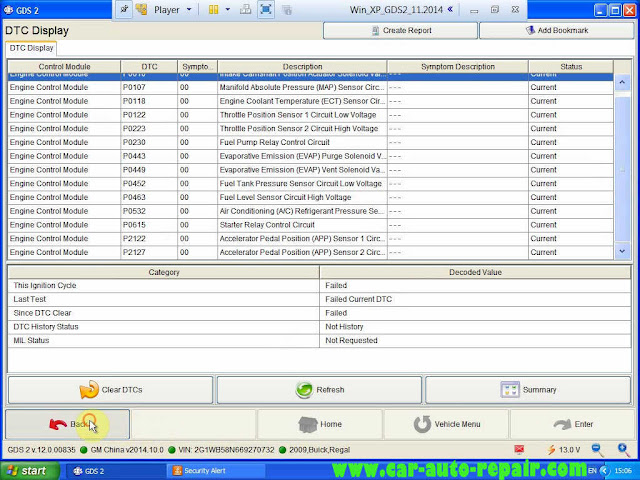The width and height of the screenshot is (640, 480).
Task: Refresh the DTC list
Action: click(319, 390)
